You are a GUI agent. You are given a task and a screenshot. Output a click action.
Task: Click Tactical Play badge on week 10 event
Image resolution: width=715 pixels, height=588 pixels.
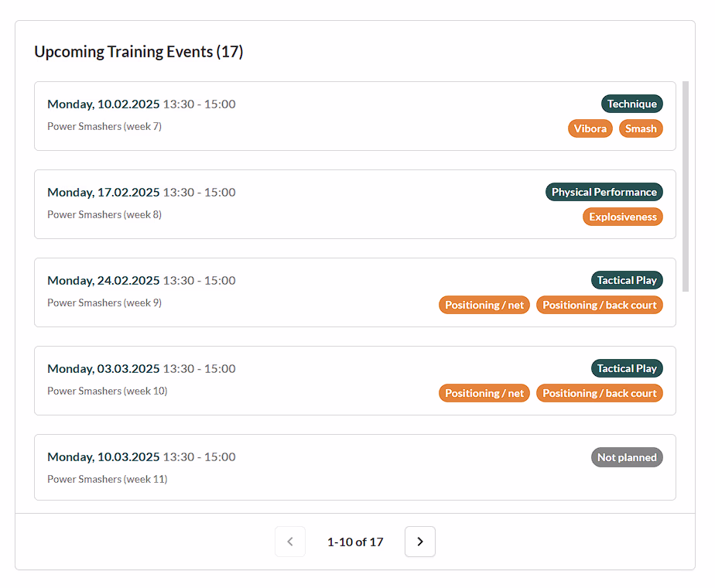626,368
